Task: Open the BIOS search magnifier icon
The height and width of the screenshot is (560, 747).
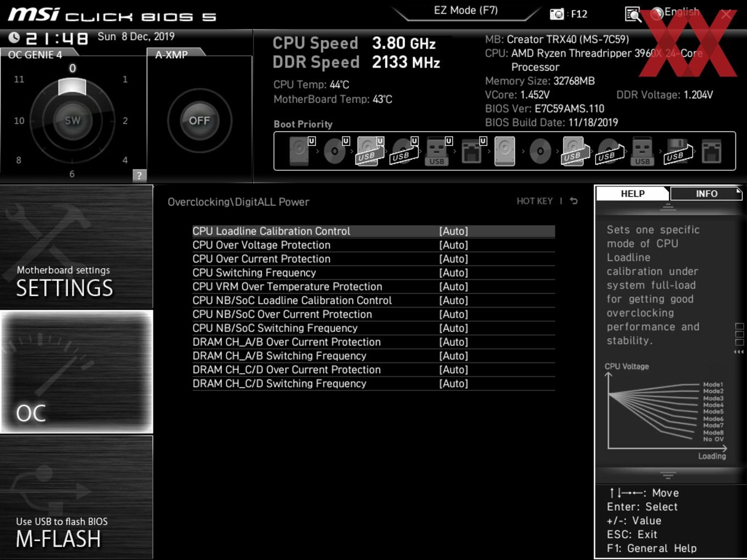Action: (633, 14)
